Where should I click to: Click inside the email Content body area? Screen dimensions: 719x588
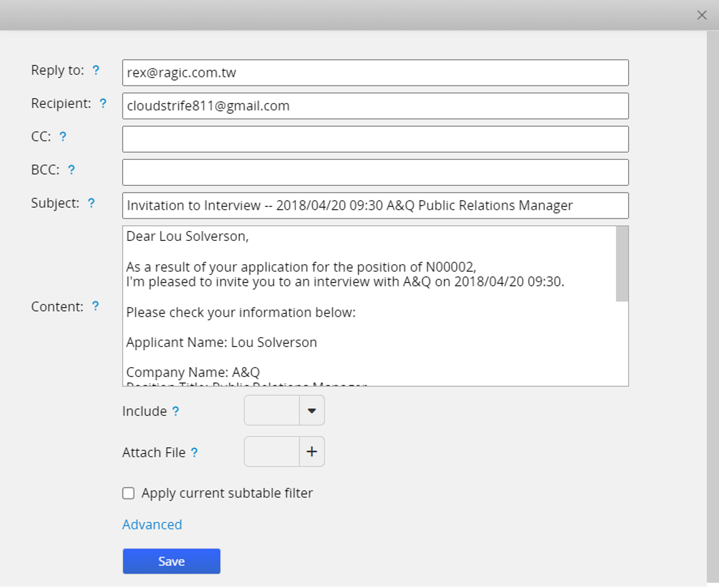(366, 305)
